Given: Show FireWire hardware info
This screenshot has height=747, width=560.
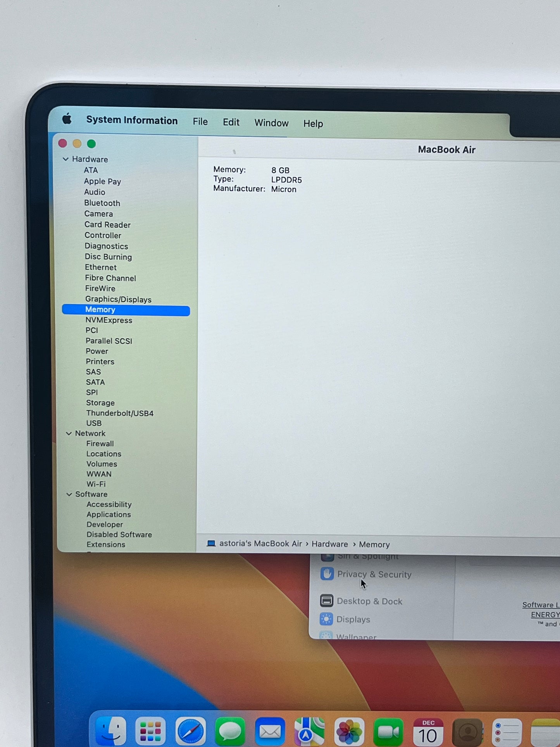Looking at the screenshot, I should (100, 288).
